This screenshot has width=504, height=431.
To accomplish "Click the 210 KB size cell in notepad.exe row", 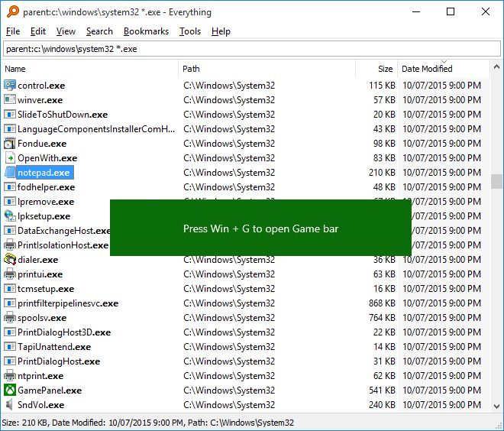I will click(382, 173).
